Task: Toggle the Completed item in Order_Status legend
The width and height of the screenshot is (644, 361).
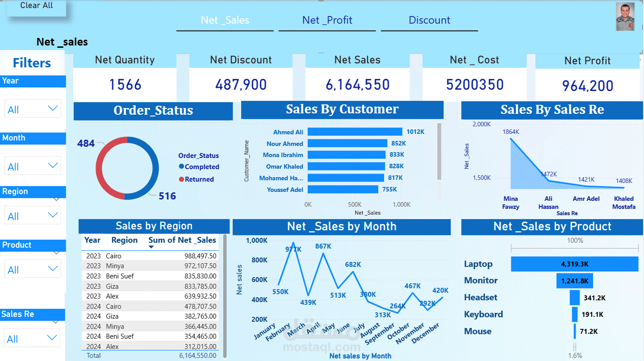Action: (201, 166)
